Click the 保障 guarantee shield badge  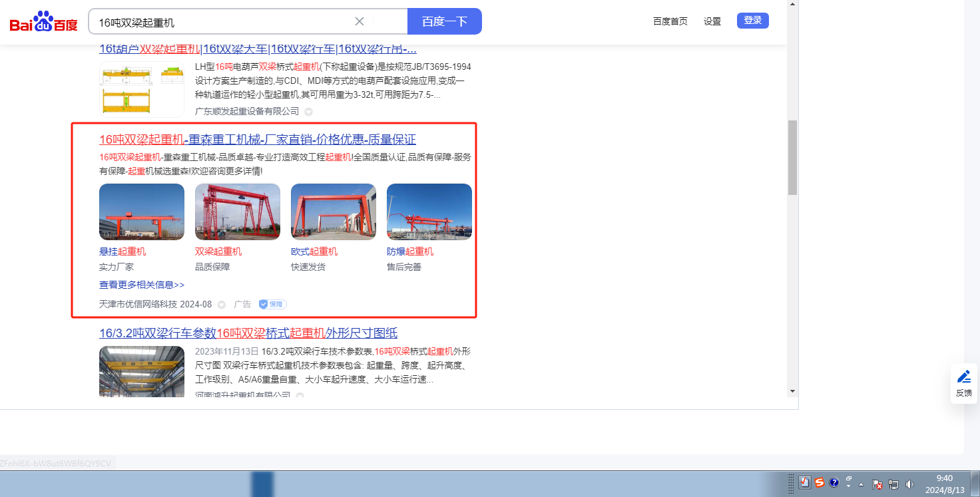(x=272, y=304)
